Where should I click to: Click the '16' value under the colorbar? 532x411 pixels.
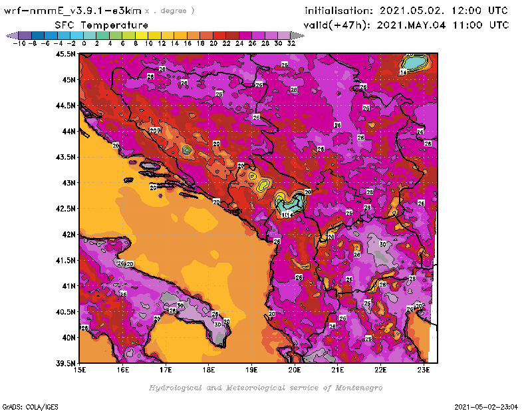[188, 43]
